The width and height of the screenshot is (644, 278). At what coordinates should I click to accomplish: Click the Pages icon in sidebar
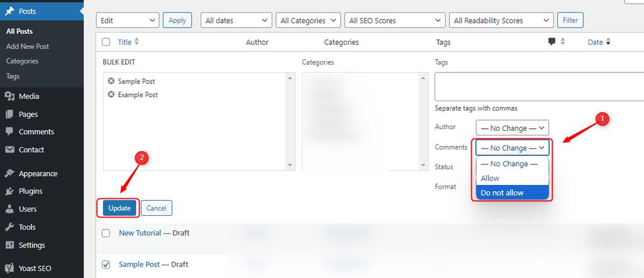(9, 114)
